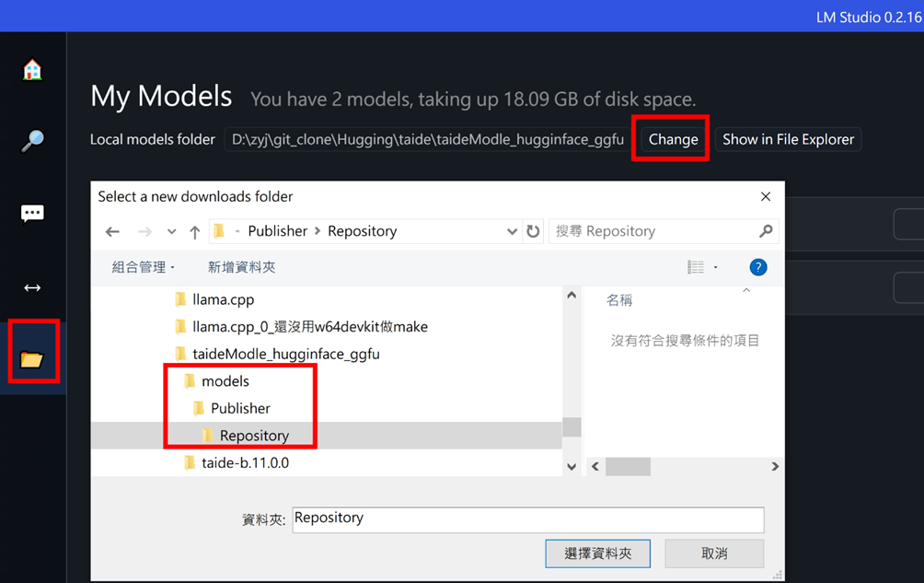Close the Select a new downloads folder dialog
The height and width of the screenshot is (583, 924).
766,196
